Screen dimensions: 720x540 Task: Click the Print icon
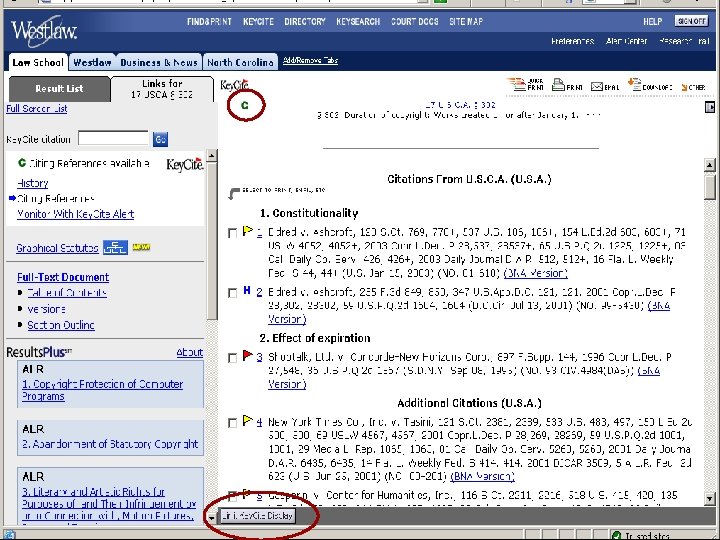tap(567, 85)
